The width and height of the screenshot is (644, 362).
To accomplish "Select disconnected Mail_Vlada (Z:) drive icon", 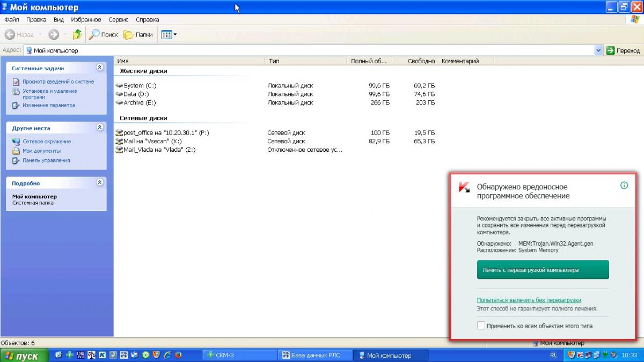I will click(x=119, y=150).
